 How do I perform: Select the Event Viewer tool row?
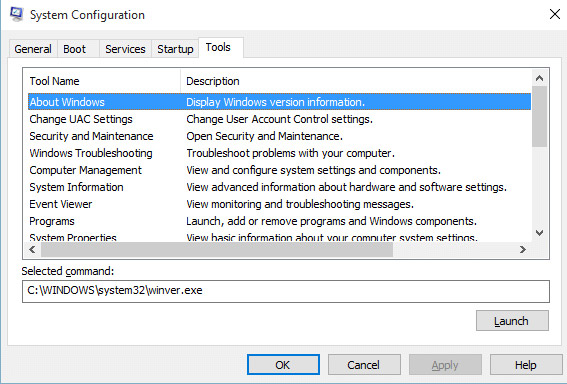(279, 204)
